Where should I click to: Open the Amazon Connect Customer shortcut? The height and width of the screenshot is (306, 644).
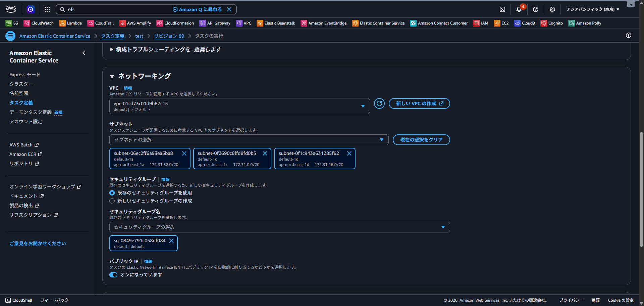click(x=439, y=23)
